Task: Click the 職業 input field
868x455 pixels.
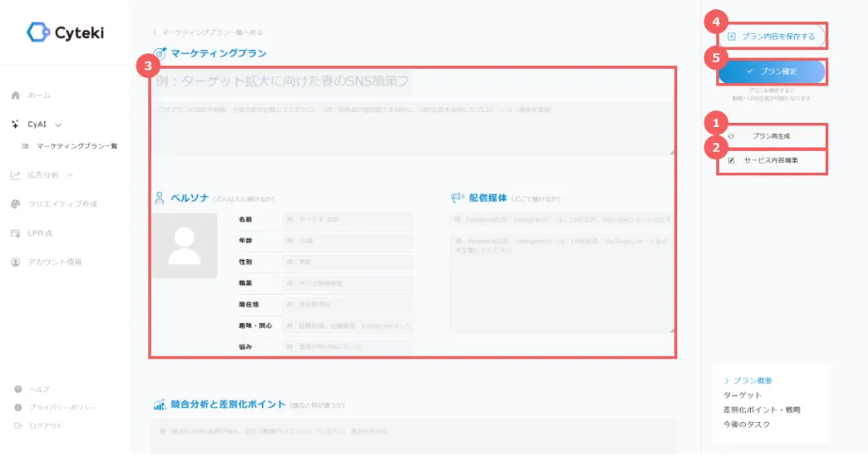Action: pyautogui.click(x=348, y=283)
